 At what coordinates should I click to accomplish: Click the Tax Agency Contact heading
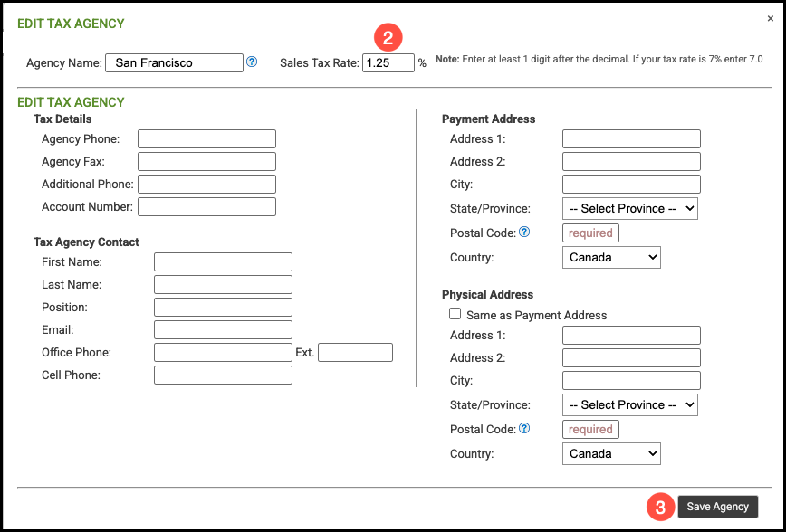pyautogui.click(x=86, y=242)
